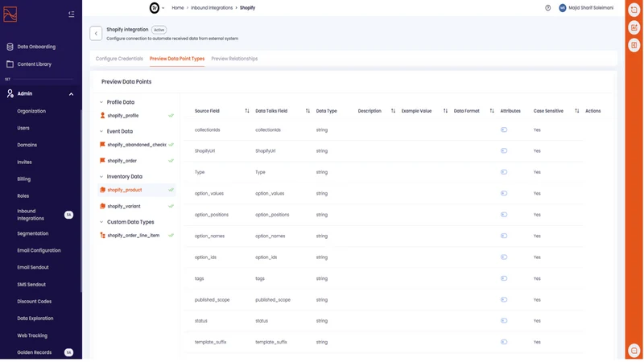Sort by Source Field column
Viewport: 644px width, 362px height.
coord(247,111)
